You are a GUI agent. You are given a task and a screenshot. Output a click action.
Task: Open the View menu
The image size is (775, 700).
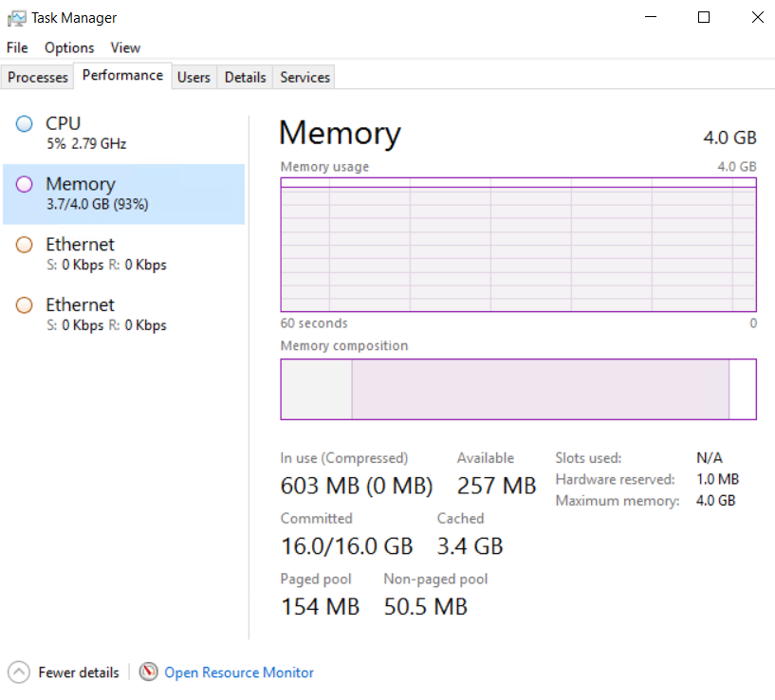(125, 47)
